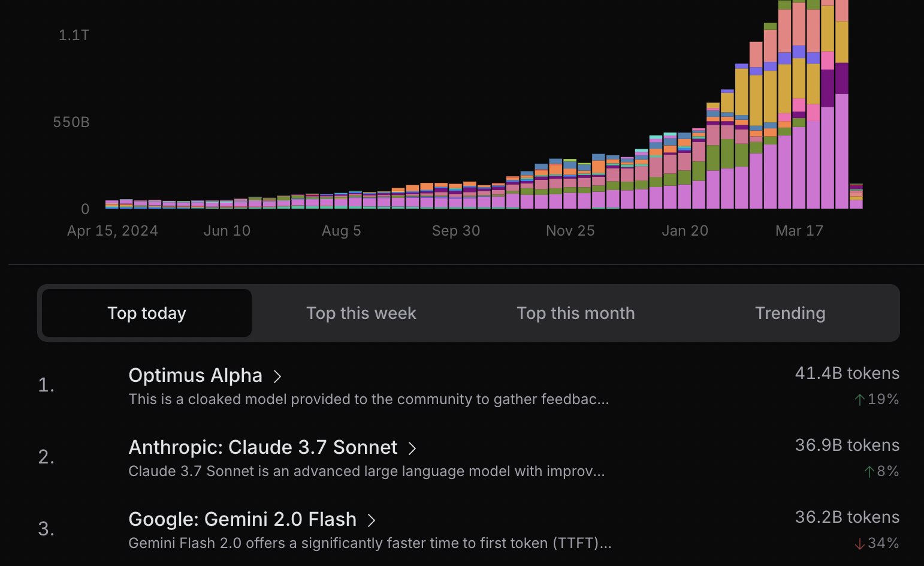Open Anthropic: Claude 3.7 Sonnet link
Screen dimensions: 924x566
pyautogui.click(x=262, y=447)
